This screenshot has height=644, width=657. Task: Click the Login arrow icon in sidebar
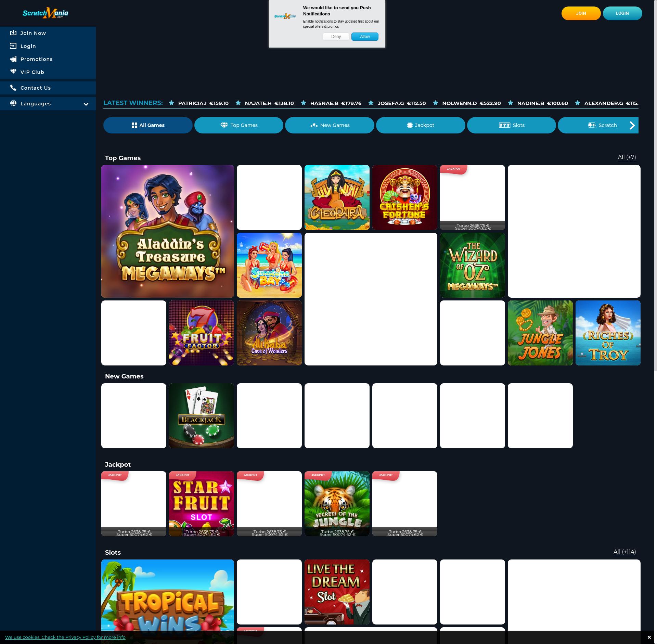(13, 46)
